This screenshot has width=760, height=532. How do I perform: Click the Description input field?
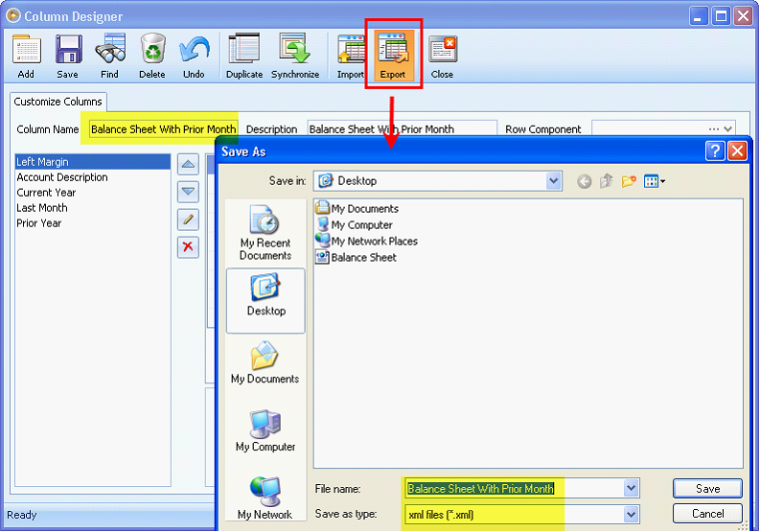403,129
